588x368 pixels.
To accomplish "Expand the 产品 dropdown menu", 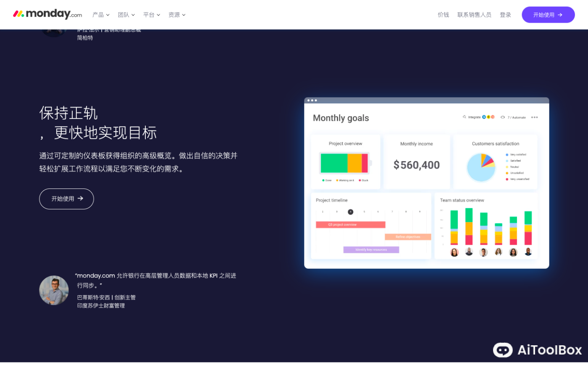I will pos(101,15).
